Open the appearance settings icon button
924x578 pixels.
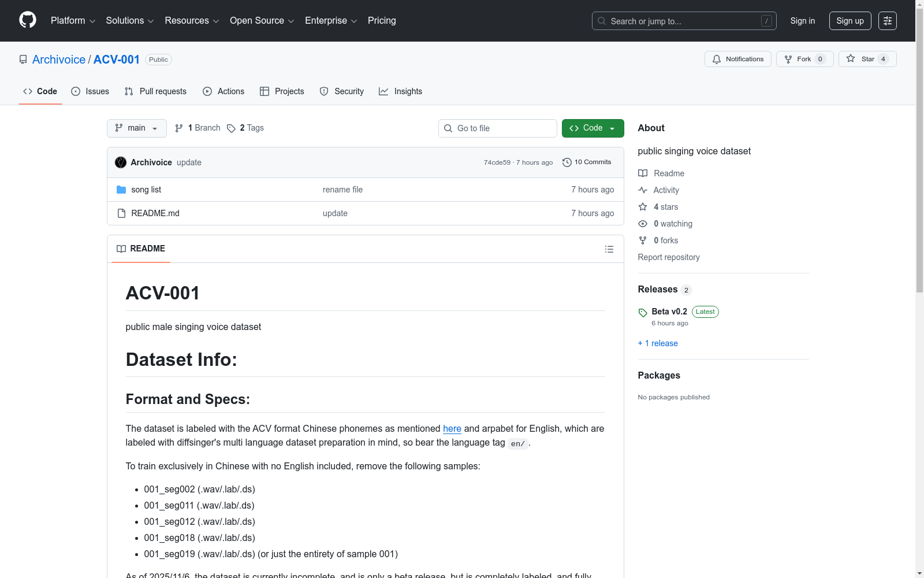[888, 21]
